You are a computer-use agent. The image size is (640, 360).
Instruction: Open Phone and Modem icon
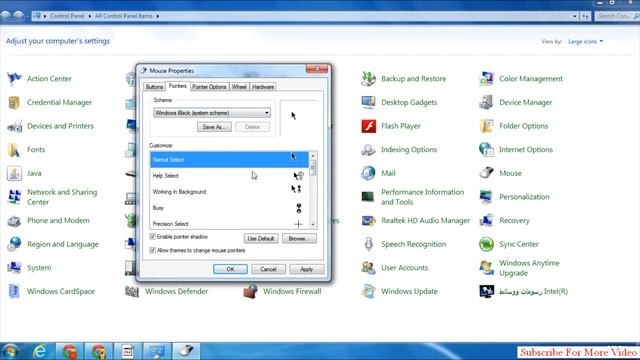coord(14,220)
